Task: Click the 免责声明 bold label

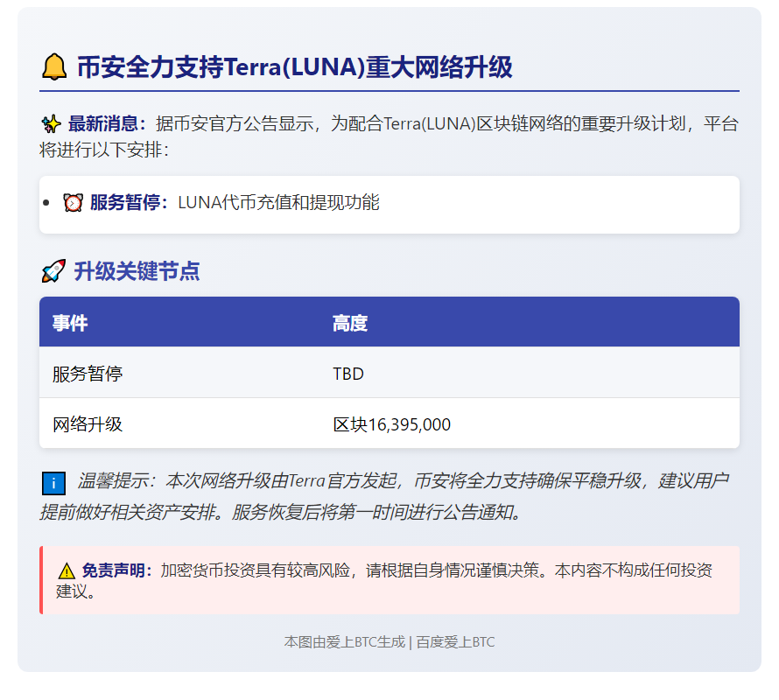Action: pyautogui.click(x=116, y=570)
